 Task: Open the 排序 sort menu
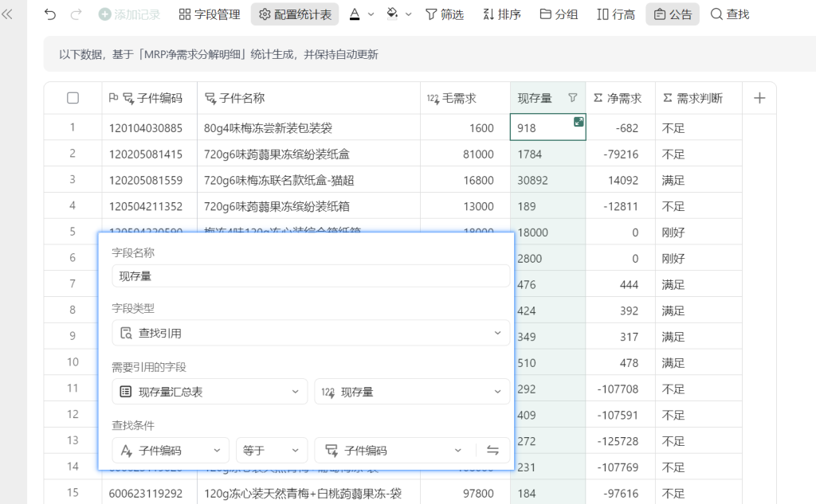pyautogui.click(x=502, y=14)
